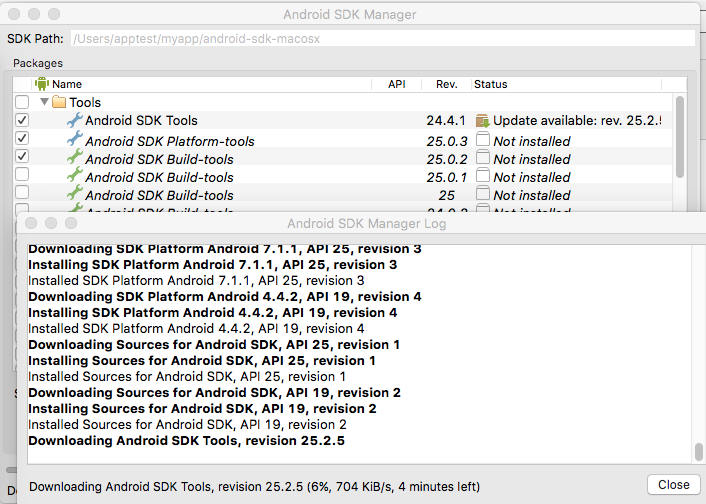Close the SDK Manager Log window
The height and width of the screenshot is (504, 706).
(674, 485)
